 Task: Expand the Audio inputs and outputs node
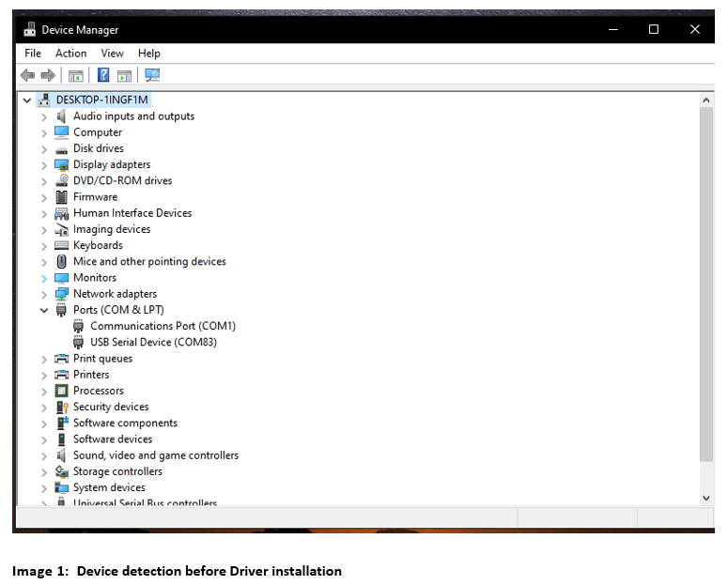coord(44,116)
